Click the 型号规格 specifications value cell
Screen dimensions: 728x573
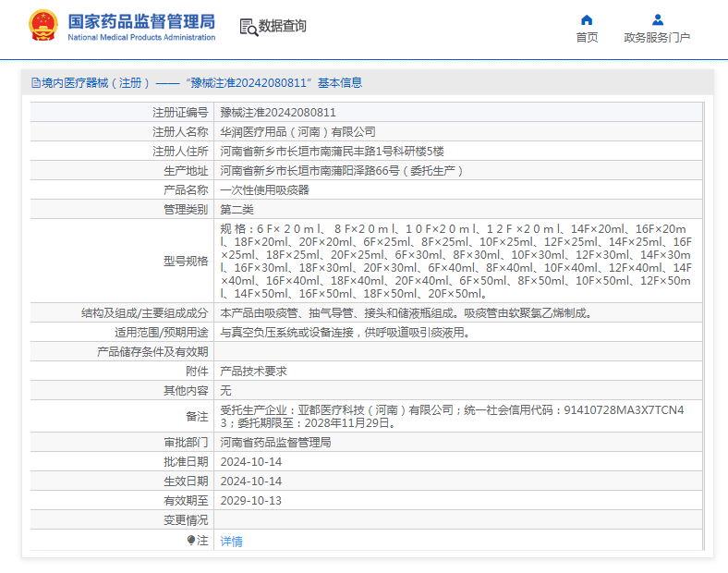pos(458,261)
